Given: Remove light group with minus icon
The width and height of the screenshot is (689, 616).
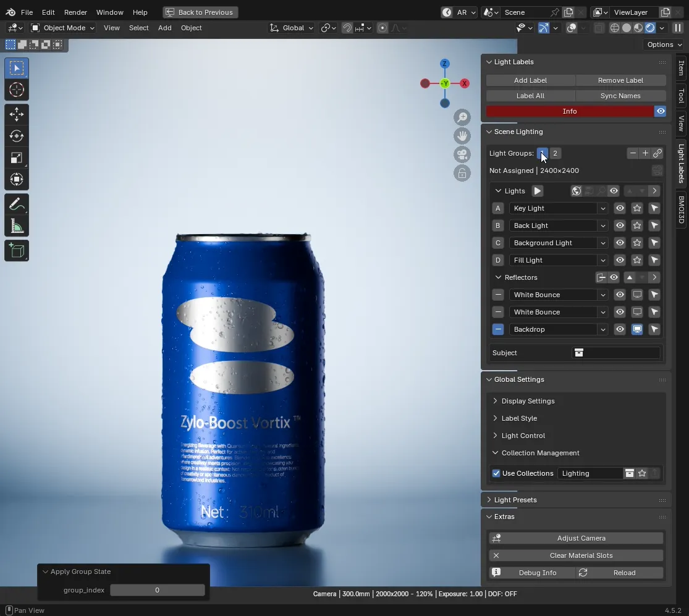Looking at the screenshot, I should click(x=633, y=153).
